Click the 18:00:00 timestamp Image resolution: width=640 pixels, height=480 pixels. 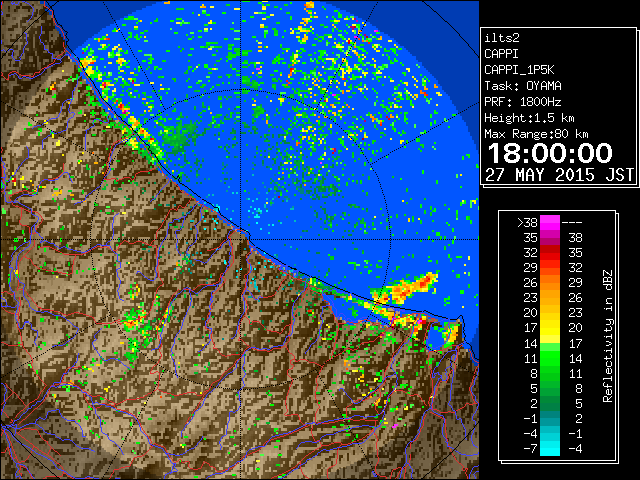pos(550,153)
